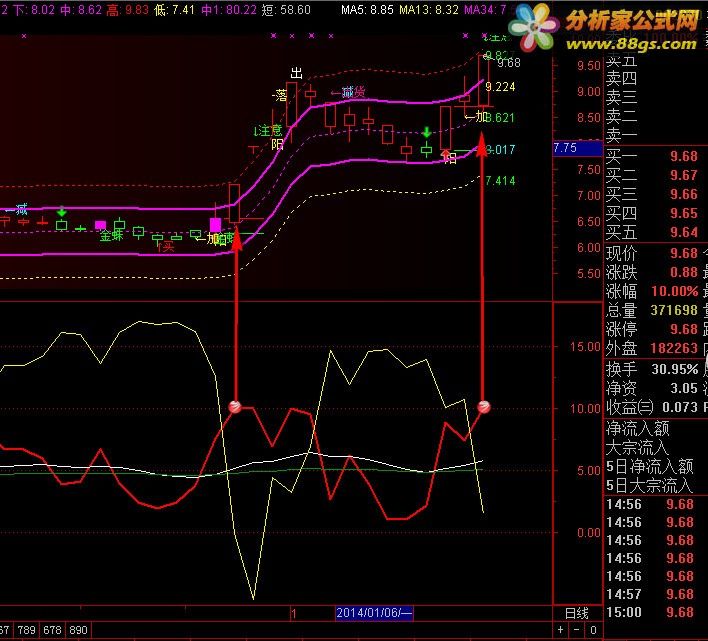Image resolution: width=708 pixels, height=641 pixels.
Task: Click the 外盘 182263 value
Action: pyautogui.click(x=674, y=348)
